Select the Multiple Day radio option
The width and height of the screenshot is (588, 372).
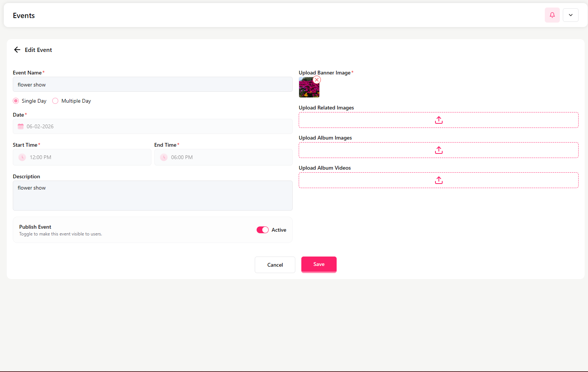click(x=55, y=101)
